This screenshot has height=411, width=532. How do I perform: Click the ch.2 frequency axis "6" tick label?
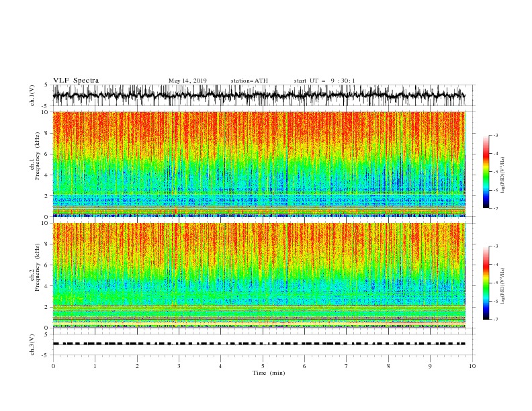click(47, 265)
